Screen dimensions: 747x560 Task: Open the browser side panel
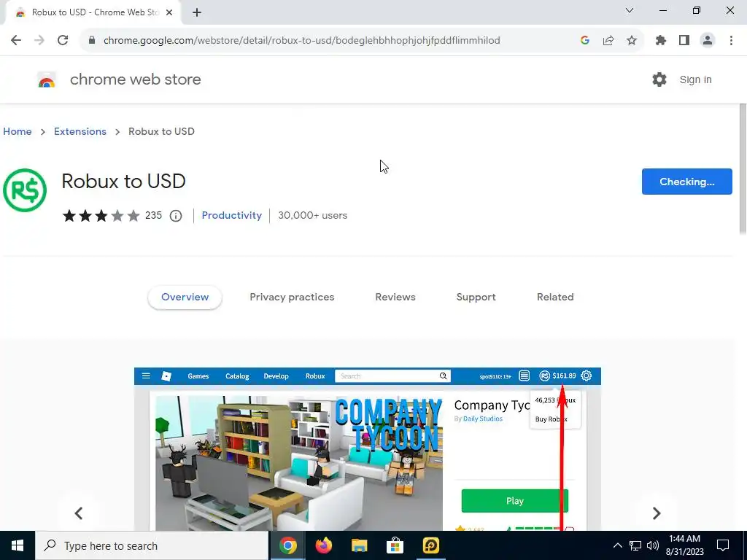coord(684,40)
